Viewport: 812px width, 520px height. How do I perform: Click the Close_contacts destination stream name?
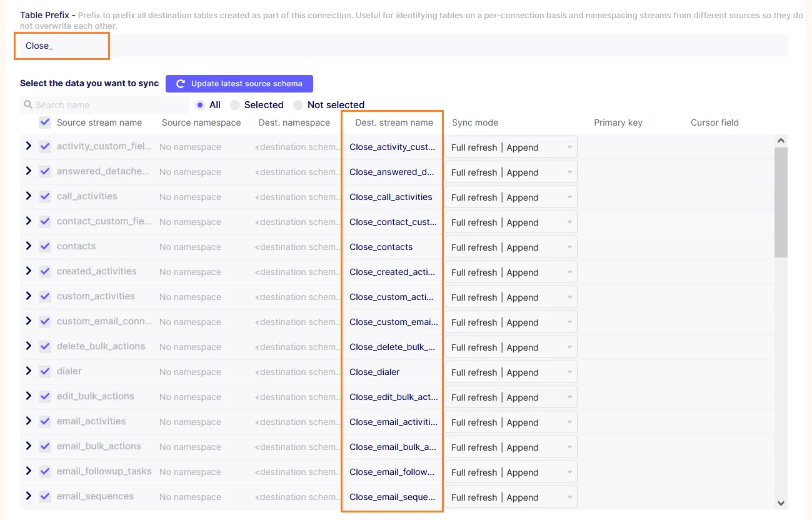[x=381, y=247]
